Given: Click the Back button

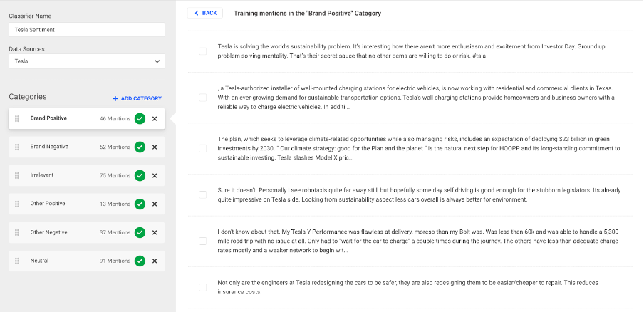Looking at the screenshot, I should 205,13.
